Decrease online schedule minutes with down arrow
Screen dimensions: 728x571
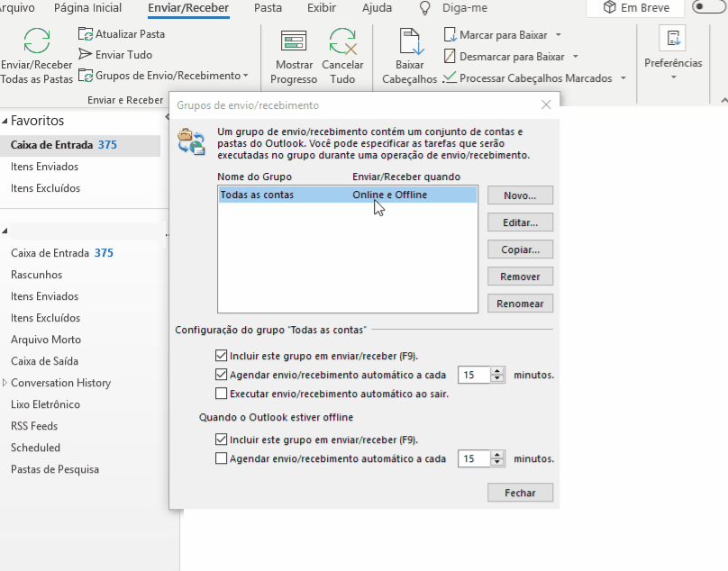pyautogui.click(x=497, y=378)
